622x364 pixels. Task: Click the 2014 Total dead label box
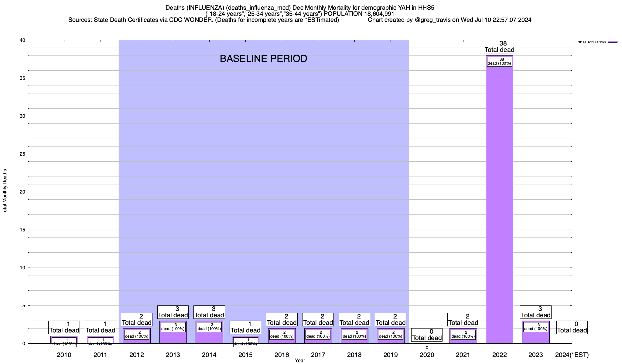pos(209,312)
